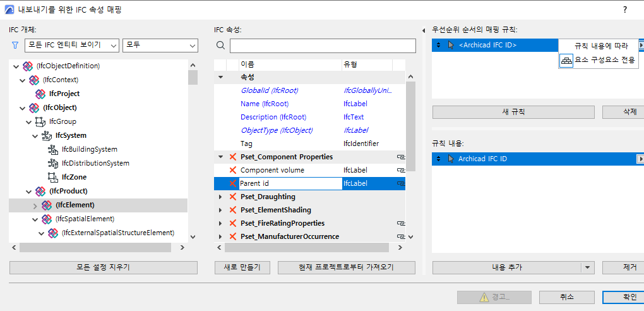Click the red X beside Component volume
This screenshot has height=311, width=644.
point(233,170)
